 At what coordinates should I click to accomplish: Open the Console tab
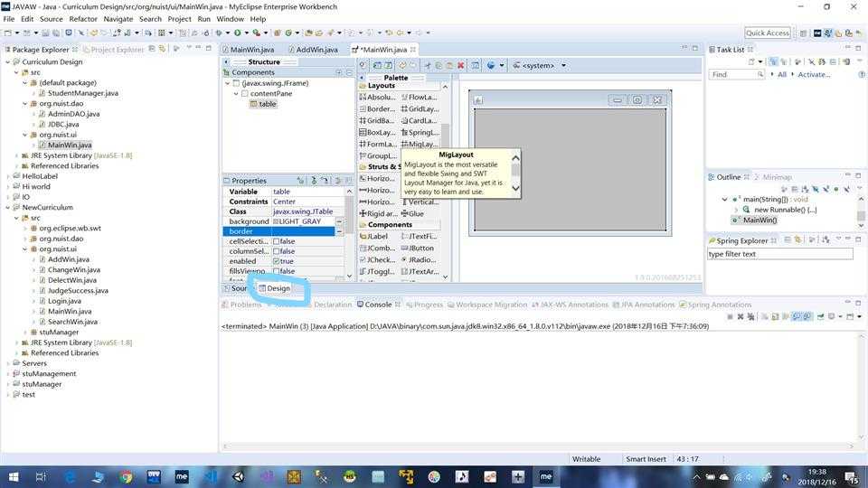tap(379, 305)
